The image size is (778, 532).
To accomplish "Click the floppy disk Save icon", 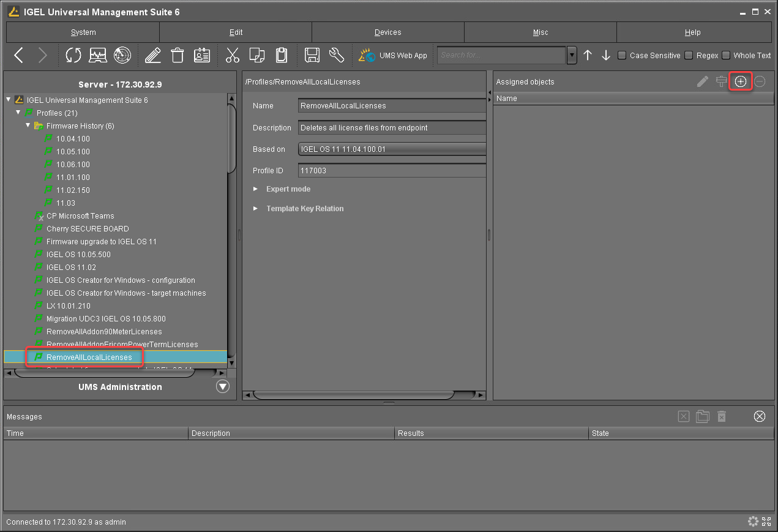I will [x=312, y=56].
